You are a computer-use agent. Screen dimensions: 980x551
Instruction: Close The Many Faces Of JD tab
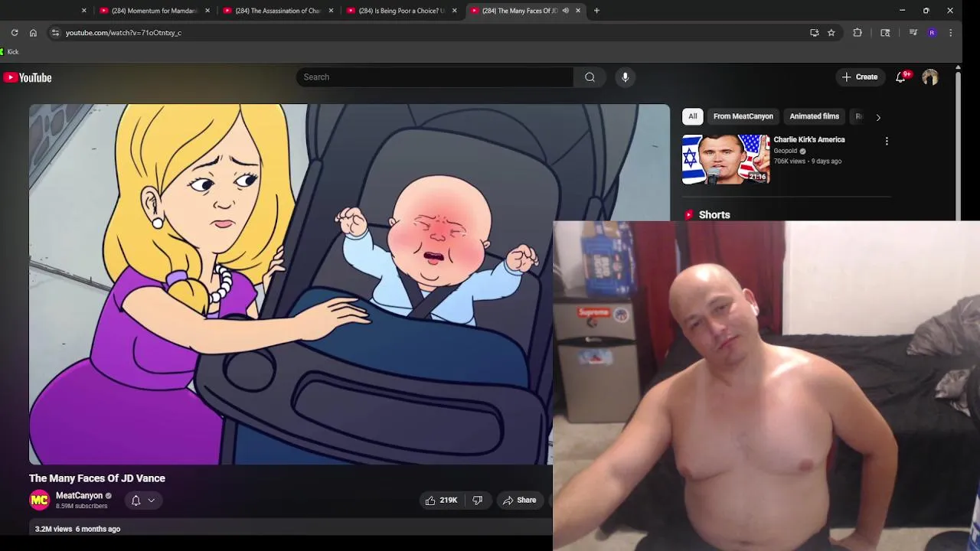coord(578,11)
